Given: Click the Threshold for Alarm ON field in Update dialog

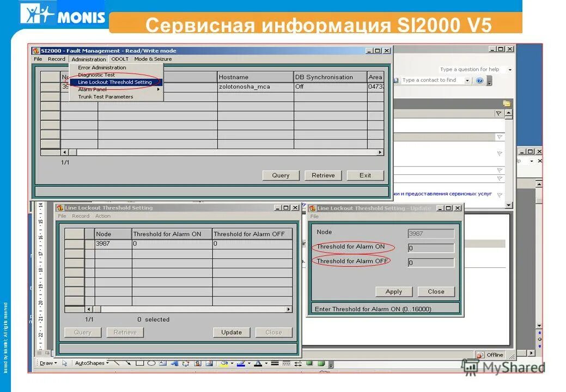Looking at the screenshot, I should click(431, 248).
